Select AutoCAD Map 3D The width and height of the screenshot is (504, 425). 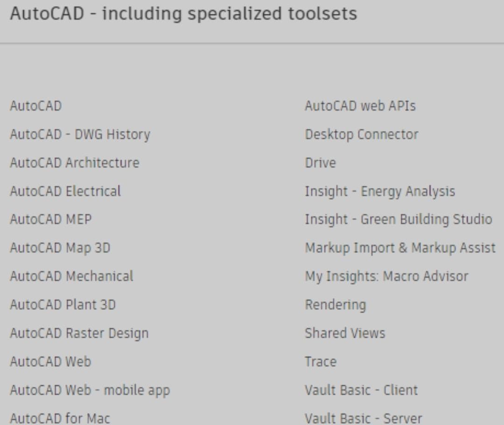click(60, 248)
